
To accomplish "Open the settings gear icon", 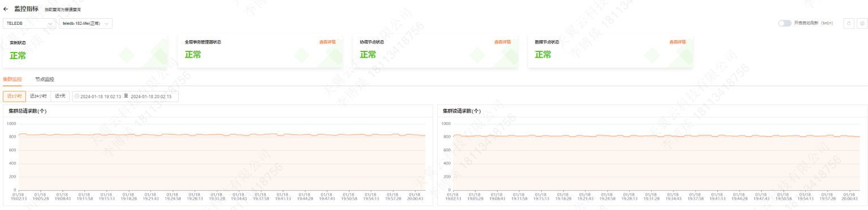I will coord(862,23).
